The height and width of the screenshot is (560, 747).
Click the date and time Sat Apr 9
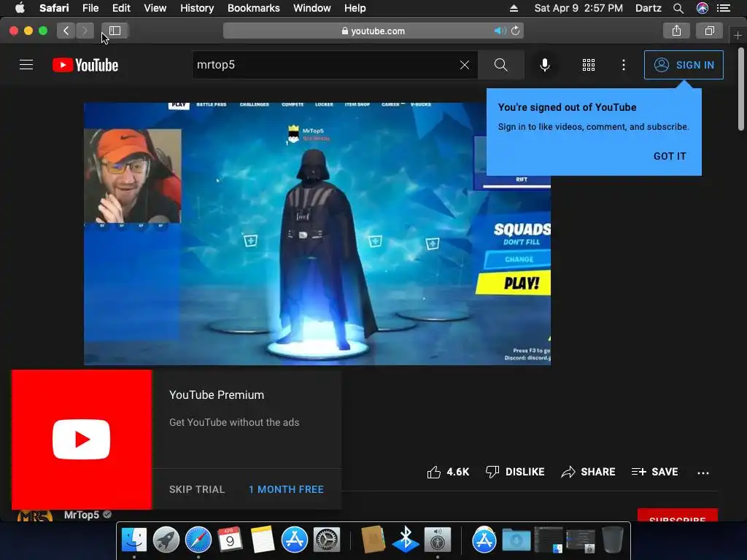point(578,8)
